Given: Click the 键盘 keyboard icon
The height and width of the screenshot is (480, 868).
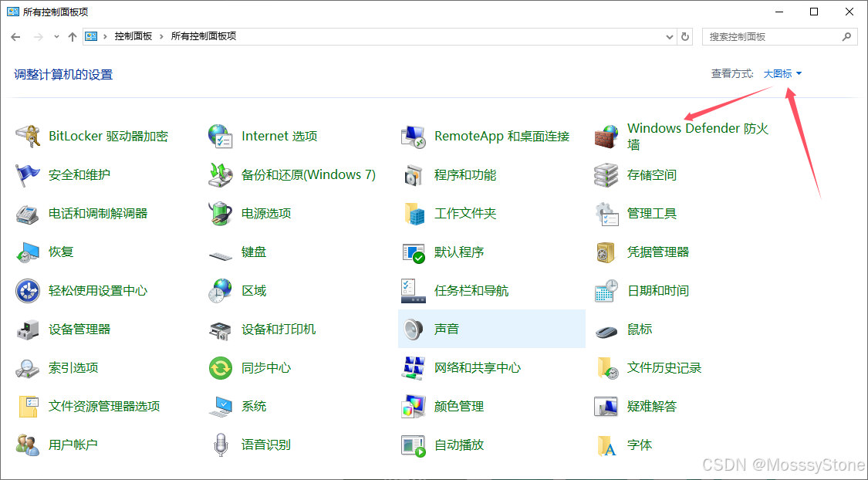Looking at the screenshot, I should 221,255.
